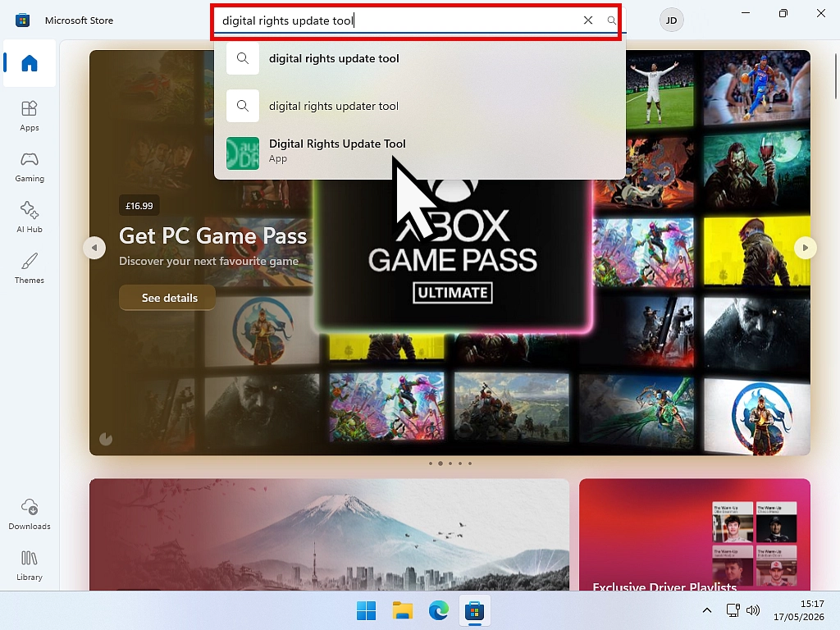The height and width of the screenshot is (630, 840).
Task: Select the first carousel page dot
Action: 430,463
